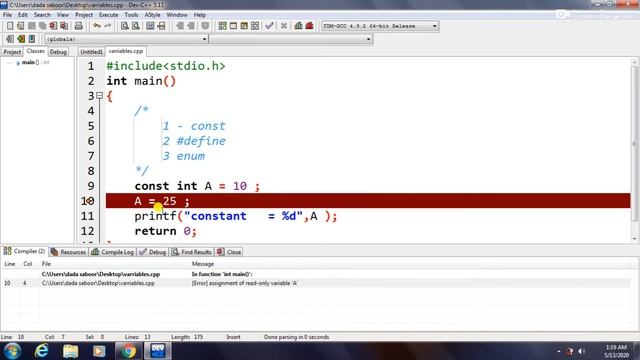Open the View menu
This screenshot has width=640, height=360.
[x=62, y=15]
